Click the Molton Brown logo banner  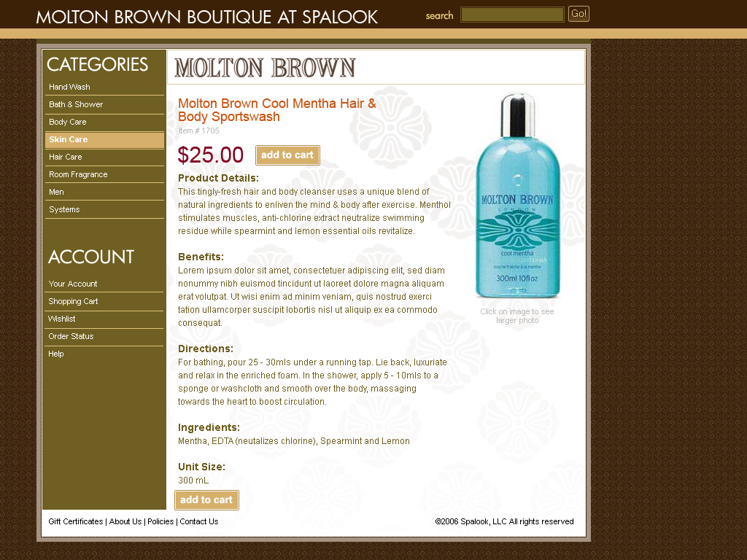[265, 68]
